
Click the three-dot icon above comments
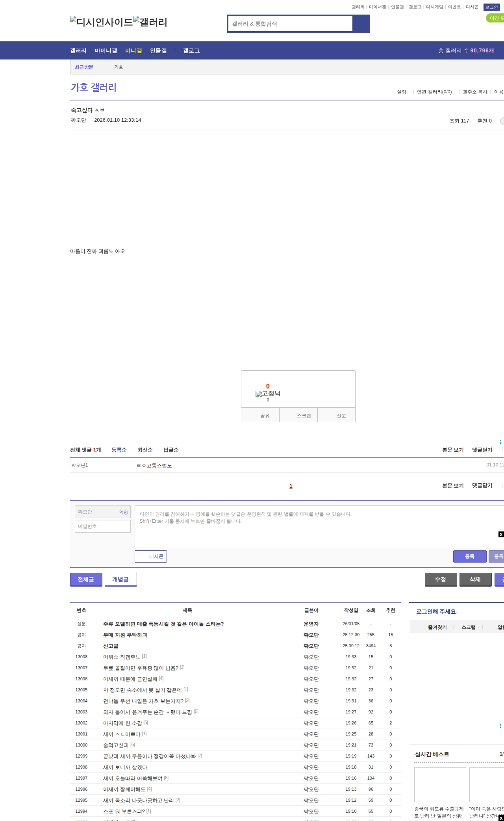[x=500, y=442]
